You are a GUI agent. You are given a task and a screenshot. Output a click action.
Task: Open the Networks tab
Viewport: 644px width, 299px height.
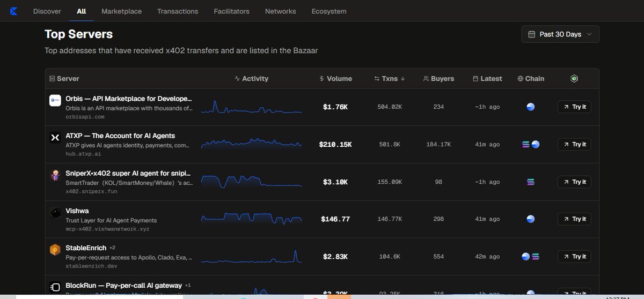[281, 11]
